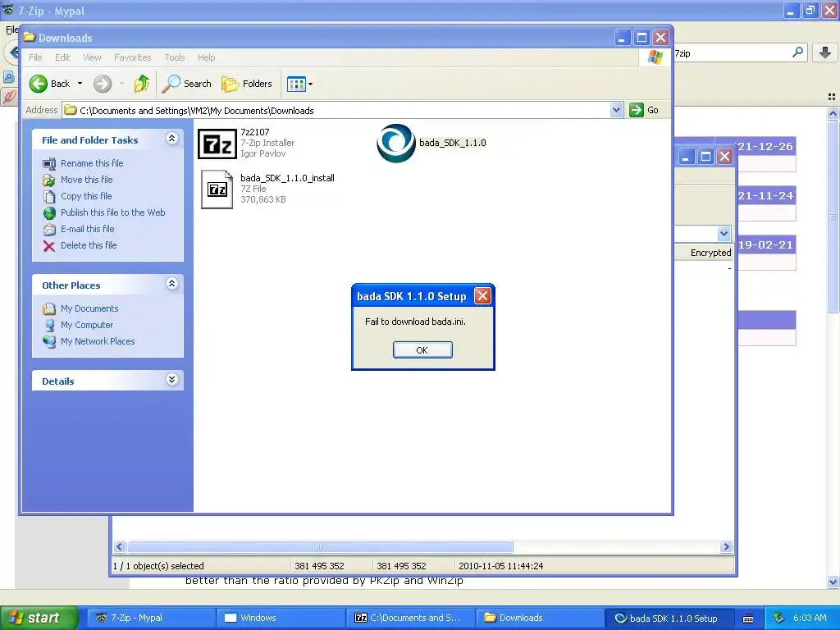840x630 pixels.
Task: Open My Documents in Other Places
Action: click(x=89, y=308)
